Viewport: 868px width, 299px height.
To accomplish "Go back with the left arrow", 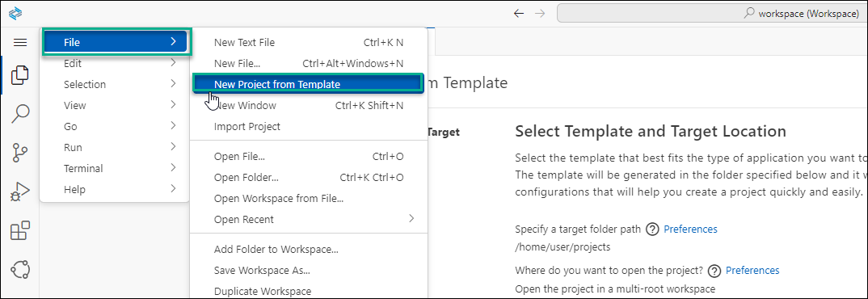I will click(519, 13).
